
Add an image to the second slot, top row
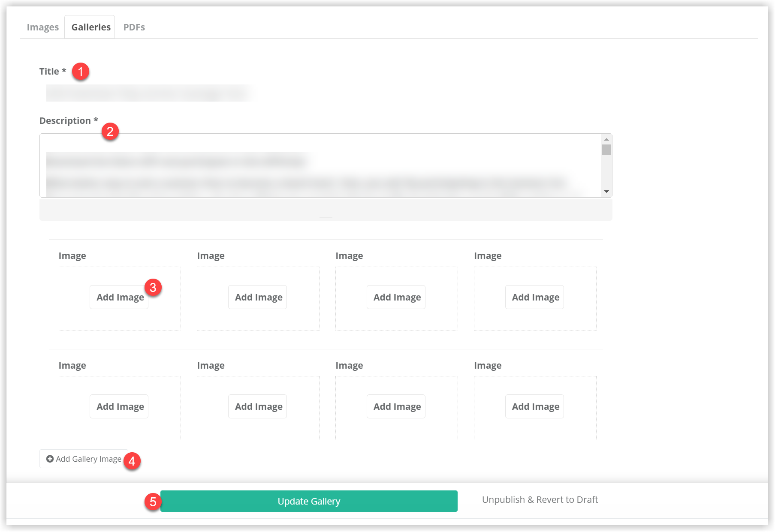[257, 297]
